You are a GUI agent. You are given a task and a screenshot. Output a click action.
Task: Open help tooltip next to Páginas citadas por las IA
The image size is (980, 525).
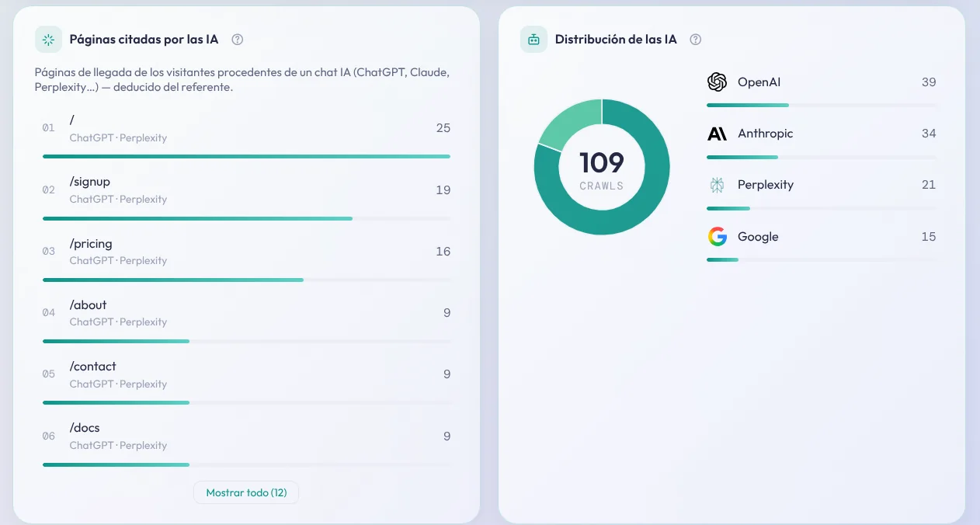point(238,40)
